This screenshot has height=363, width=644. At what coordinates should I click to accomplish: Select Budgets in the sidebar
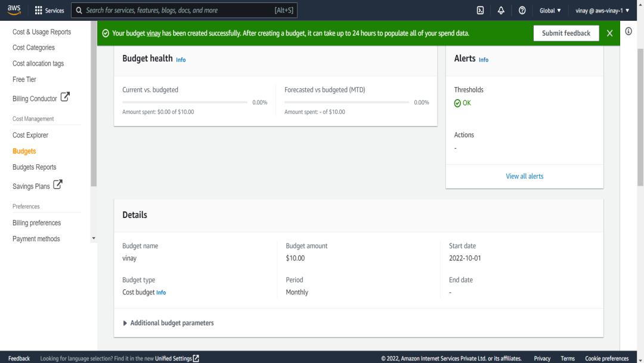tap(24, 151)
